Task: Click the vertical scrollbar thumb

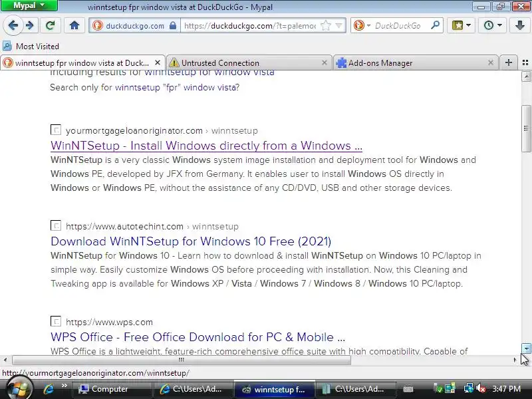Action: pos(526,128)
